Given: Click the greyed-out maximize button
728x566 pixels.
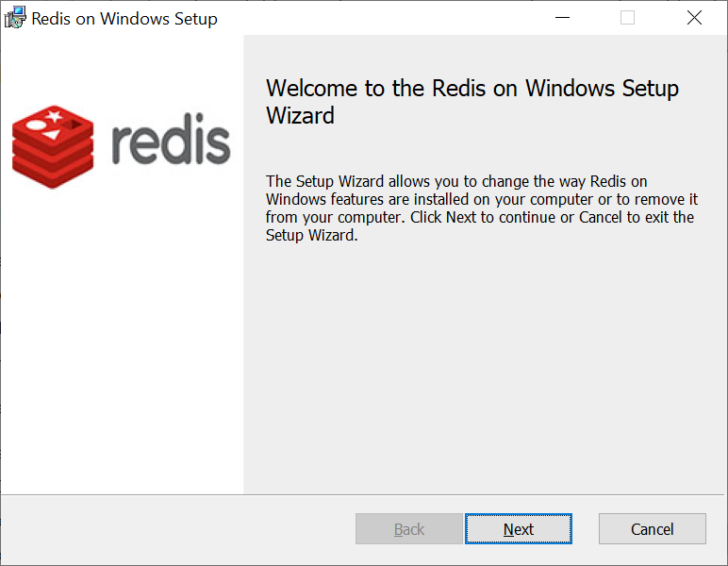Looking at the screenshot, I should pos(628,18).
